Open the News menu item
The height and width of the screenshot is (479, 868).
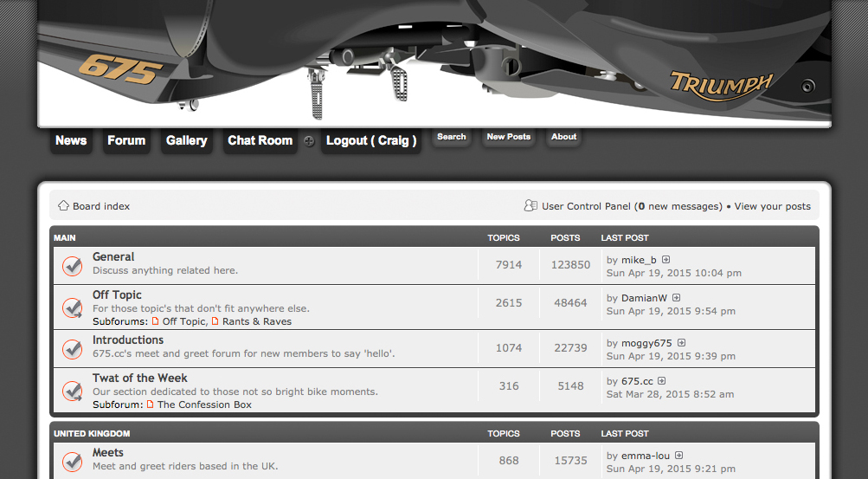coord(71,140)
